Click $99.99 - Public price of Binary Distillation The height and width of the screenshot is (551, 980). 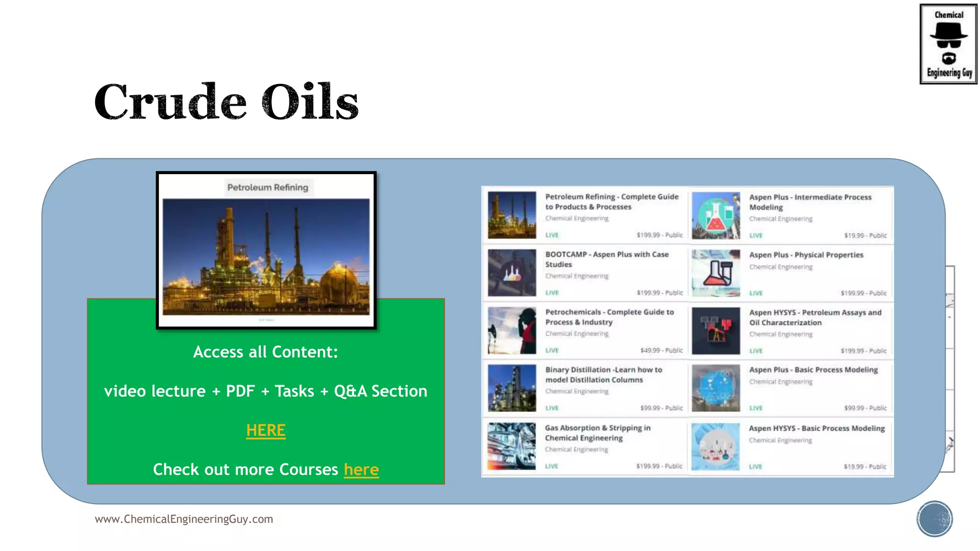(662, 408)
